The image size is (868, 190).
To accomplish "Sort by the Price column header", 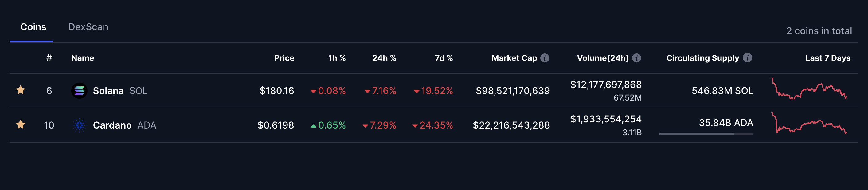I will 284,58.
